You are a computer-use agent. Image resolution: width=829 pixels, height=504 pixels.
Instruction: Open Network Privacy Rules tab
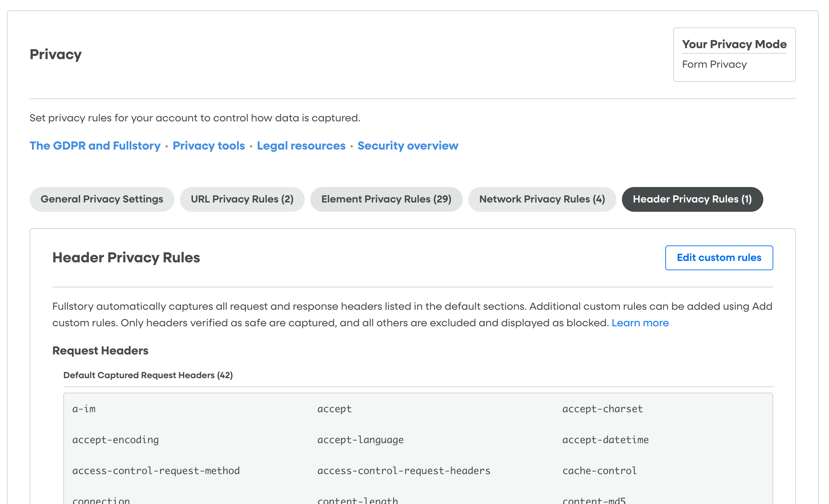[542, 199]
